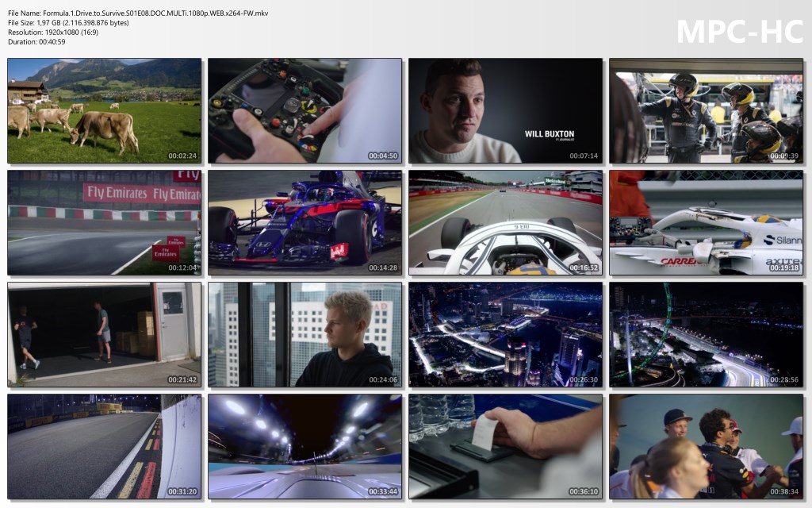The width and height of the screenshot is (812, 508).
Task: Select the steering wheel close-up thumbnail
Action: [x=304, y=110]
